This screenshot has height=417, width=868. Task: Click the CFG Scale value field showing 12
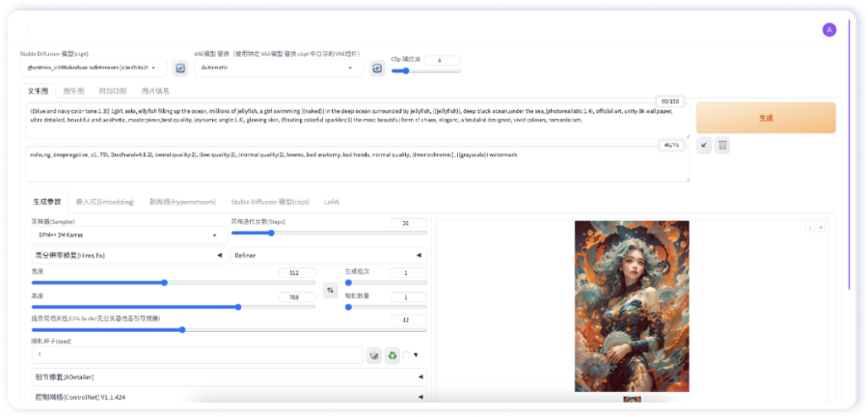tap(409, 320)
